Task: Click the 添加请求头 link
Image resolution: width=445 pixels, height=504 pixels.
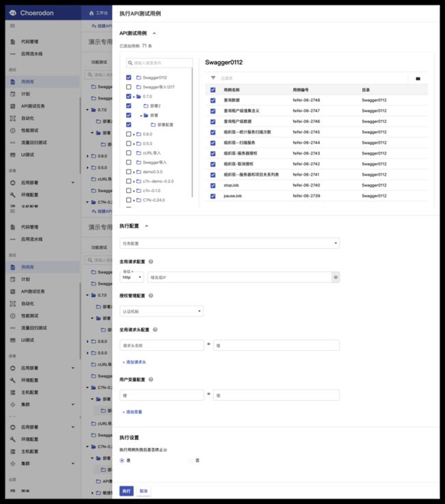Action: [134, 362]
